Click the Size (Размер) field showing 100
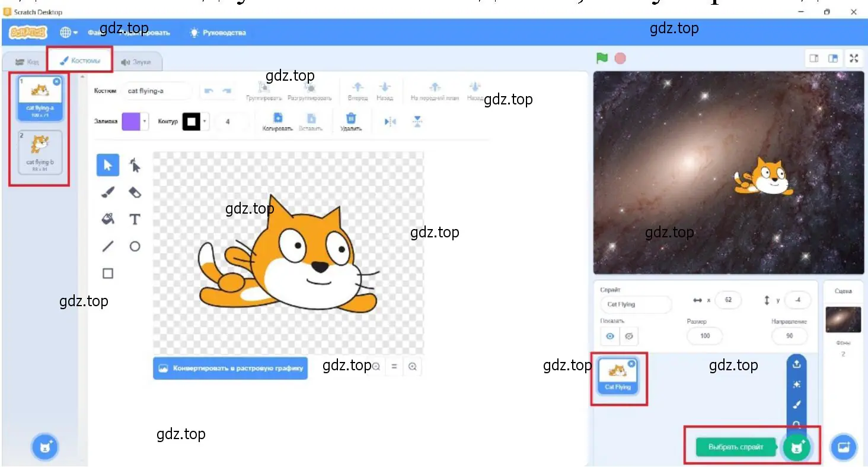 705,336
